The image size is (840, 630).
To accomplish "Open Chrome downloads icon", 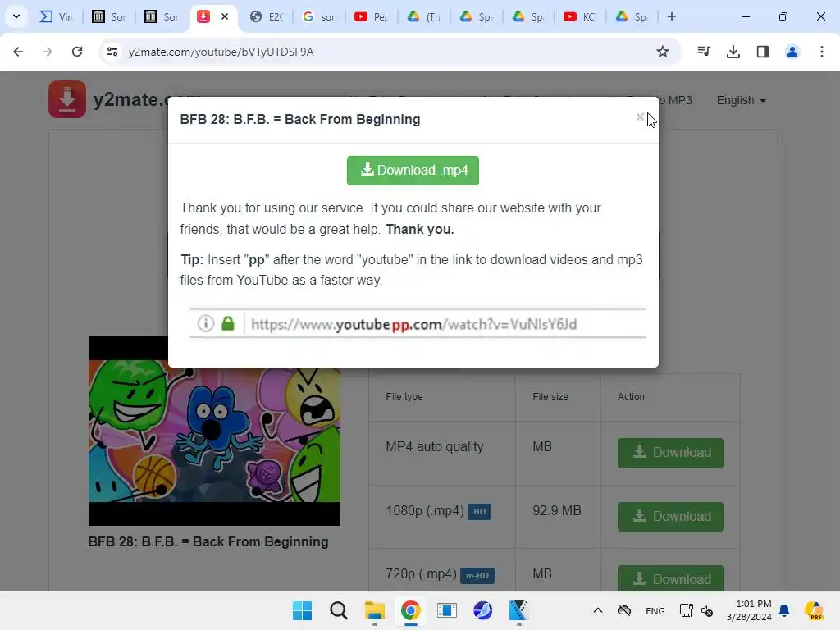I will coord(733,52).
